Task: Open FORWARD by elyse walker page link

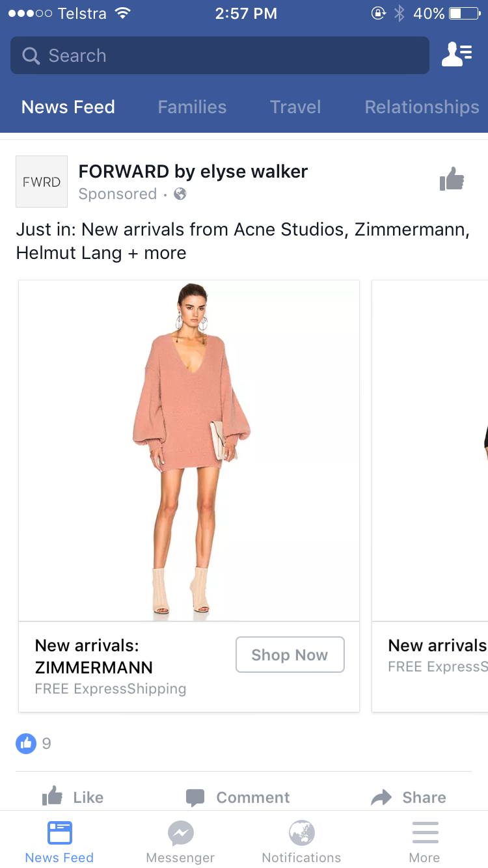Action: 193,172
